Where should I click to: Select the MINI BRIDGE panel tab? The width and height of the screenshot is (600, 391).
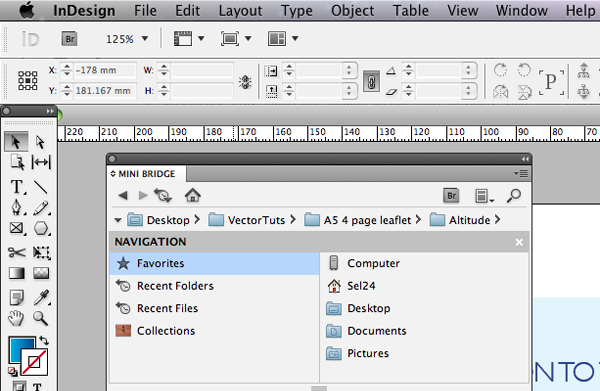click(147, 174)
